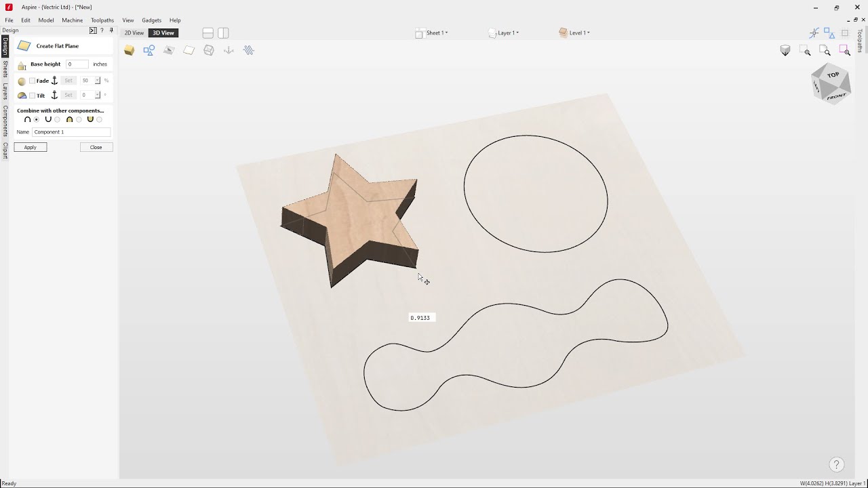Click the Design panel help icon
Image resolution: width=868 pixels, height=488 pixels.
(x=102, y=30)
